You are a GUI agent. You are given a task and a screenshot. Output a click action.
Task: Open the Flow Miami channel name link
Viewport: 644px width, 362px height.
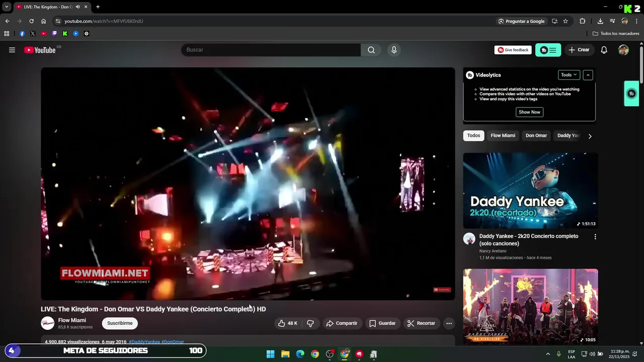tap(72, 320)
